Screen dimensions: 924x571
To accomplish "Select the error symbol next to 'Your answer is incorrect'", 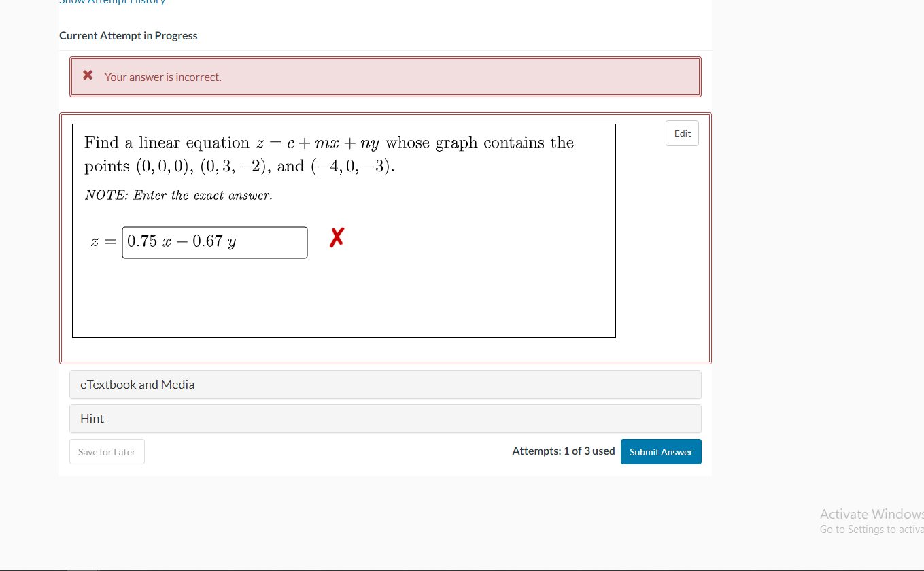I will 88,75.
